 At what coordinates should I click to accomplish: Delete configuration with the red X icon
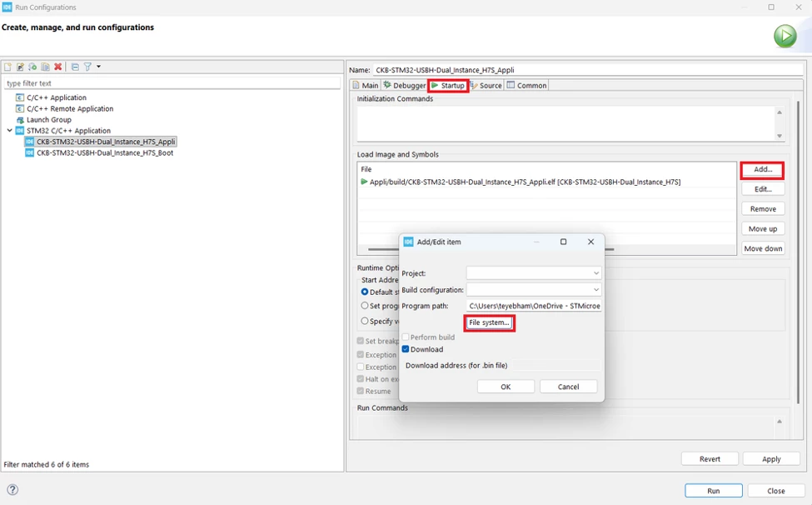[x=58, y=67]
